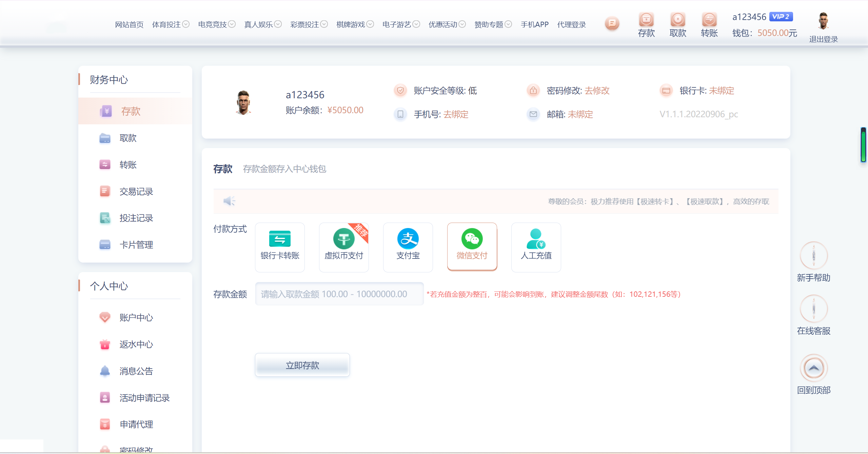This screenshot has height=454, width=868.
Task: Click the 去修改 password link
Action: click(x=597, y=90)
